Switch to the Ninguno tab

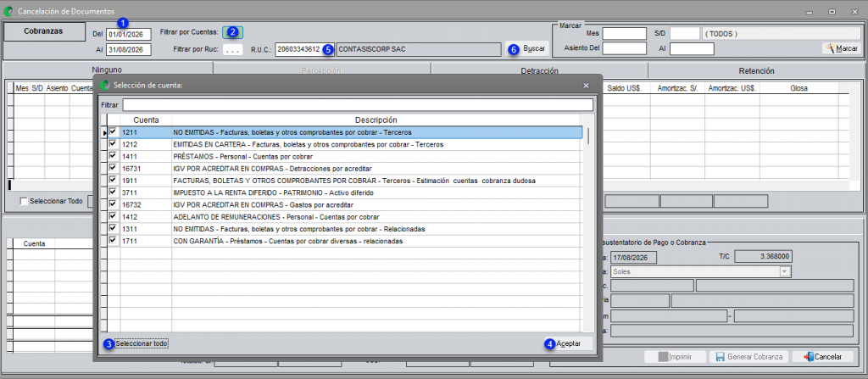pos(108,70)
